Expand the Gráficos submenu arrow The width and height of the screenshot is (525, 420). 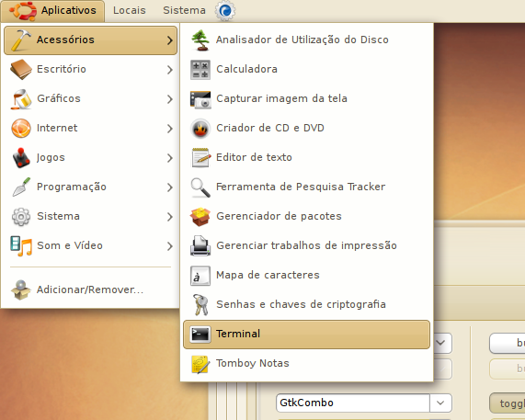pos(170,99)
